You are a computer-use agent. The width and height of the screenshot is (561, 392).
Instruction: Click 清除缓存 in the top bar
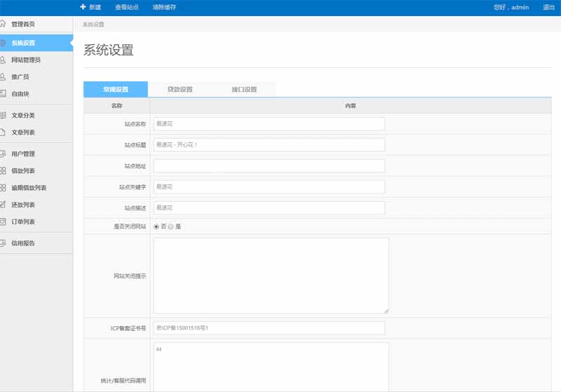[164, 7]
